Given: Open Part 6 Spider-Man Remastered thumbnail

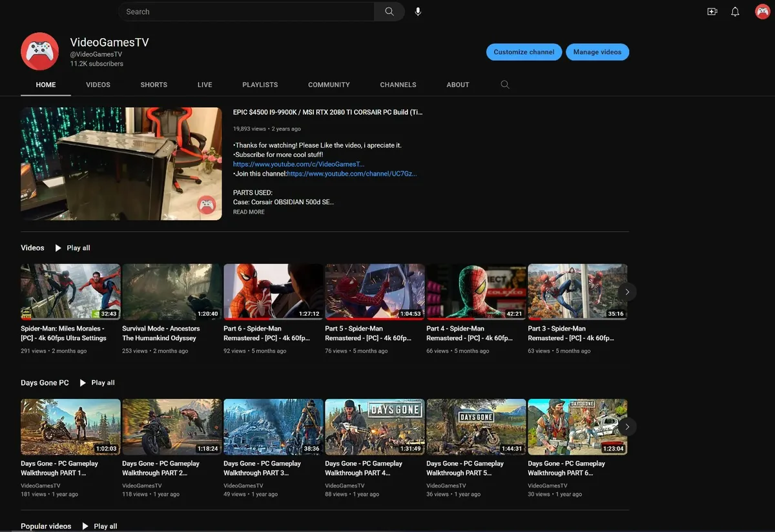Looking at the screenshot, I should tap(273, 292).
